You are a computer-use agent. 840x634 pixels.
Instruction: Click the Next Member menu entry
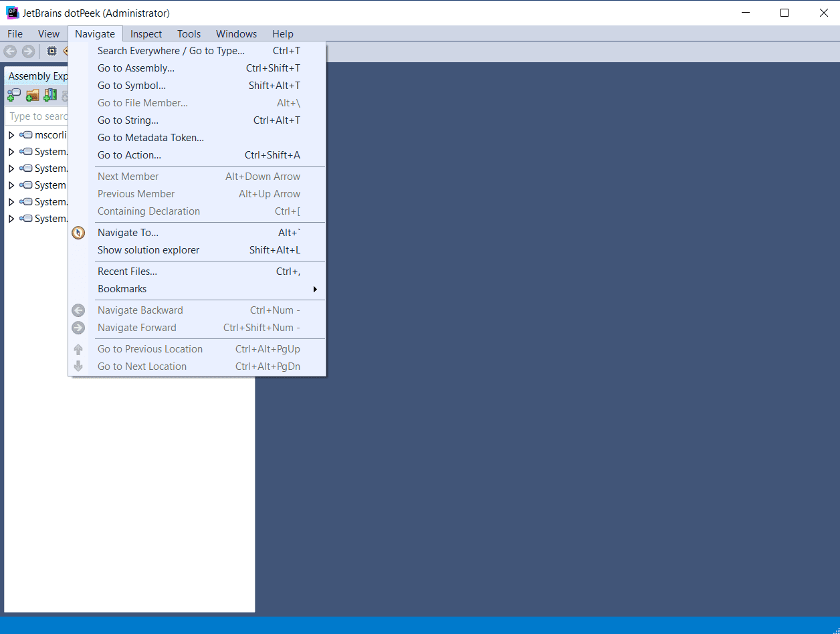tap(197, 177)
